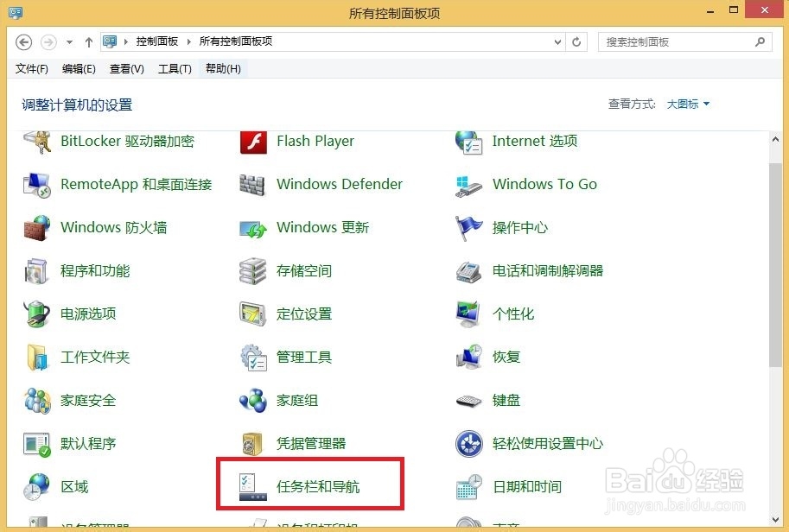The width and height of the screenshot is (789, 532).
Task: Click the 默认程序 icon
Action: (37, 445)
